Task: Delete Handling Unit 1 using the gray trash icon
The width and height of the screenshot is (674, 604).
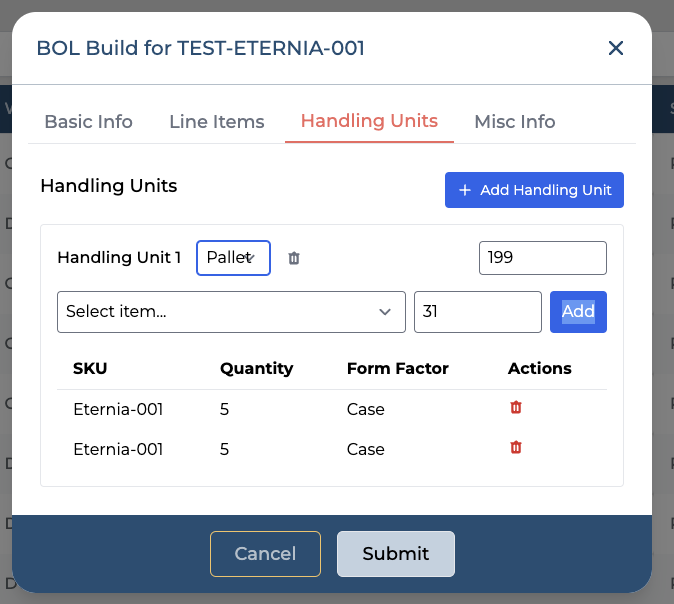Action: [294, 258]
